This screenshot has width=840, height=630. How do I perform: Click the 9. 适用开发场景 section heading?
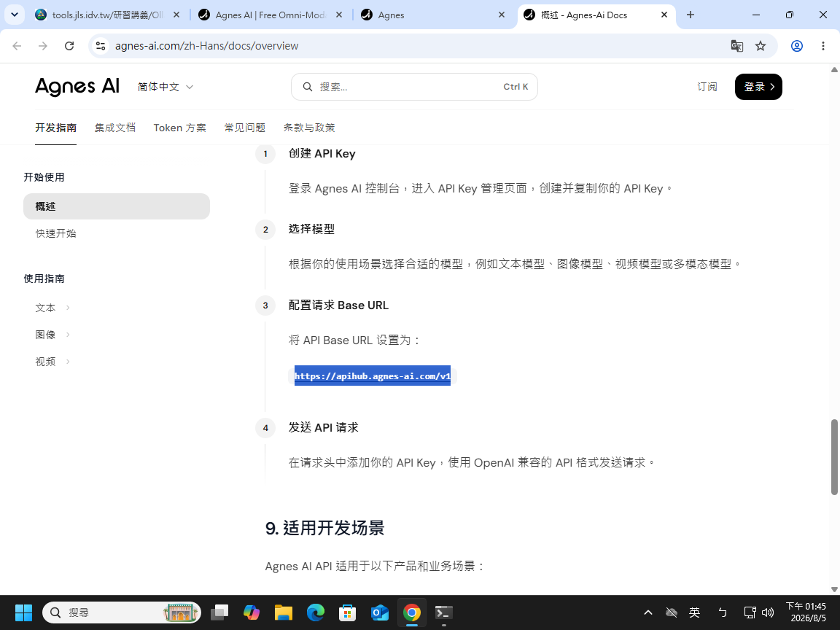(324, 528)
